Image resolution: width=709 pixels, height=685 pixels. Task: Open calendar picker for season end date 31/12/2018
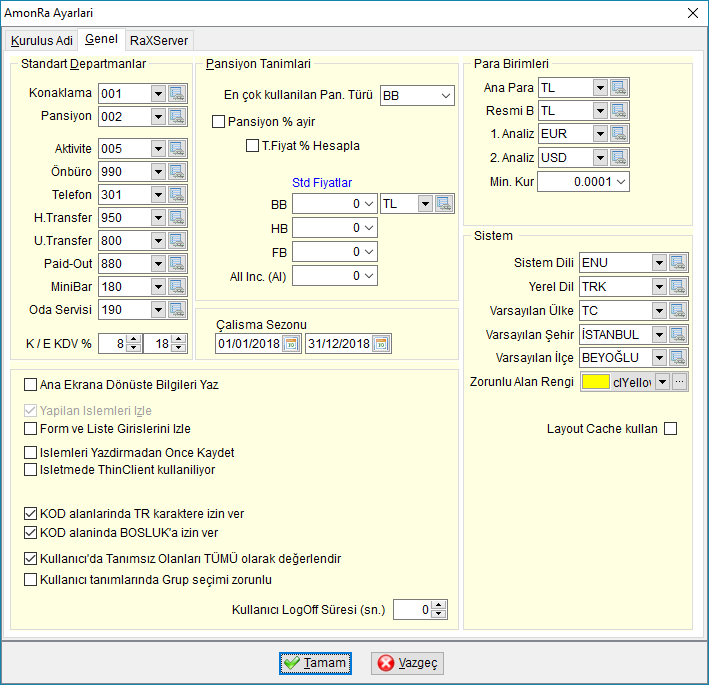point(382,344)
